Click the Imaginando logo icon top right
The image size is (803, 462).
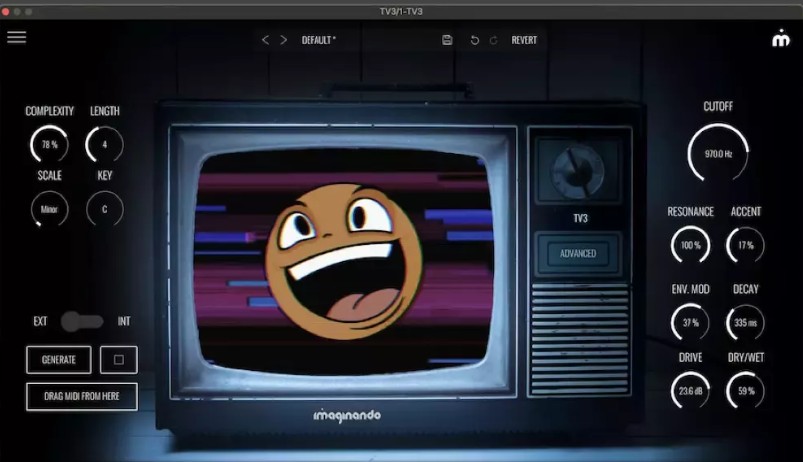780,38
